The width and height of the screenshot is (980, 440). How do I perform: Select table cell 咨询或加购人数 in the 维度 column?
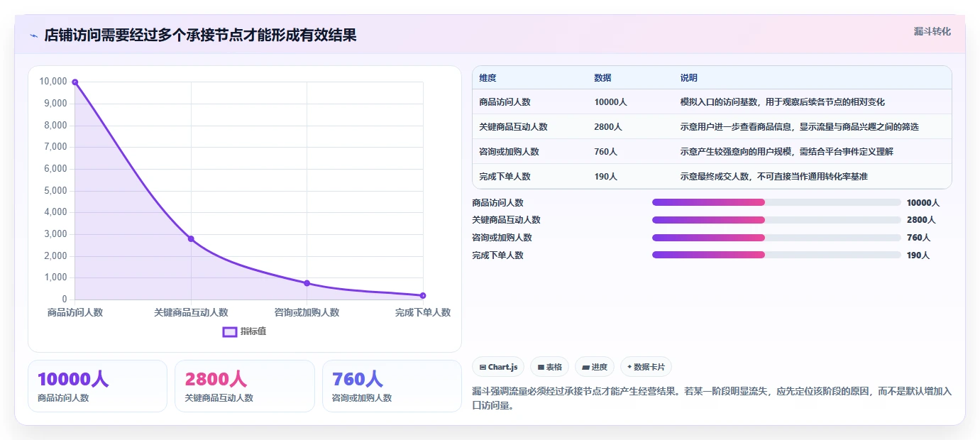point(509,152)
